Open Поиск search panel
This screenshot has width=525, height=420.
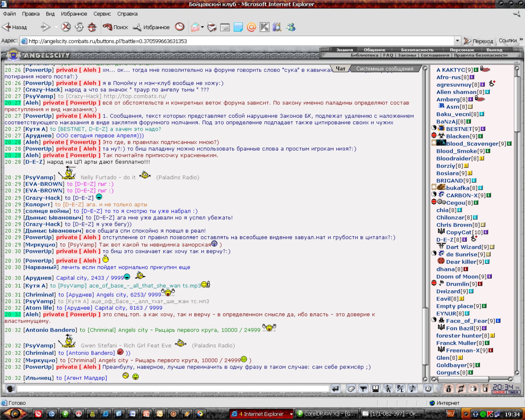pyautogui.click(x=115, y=27)
